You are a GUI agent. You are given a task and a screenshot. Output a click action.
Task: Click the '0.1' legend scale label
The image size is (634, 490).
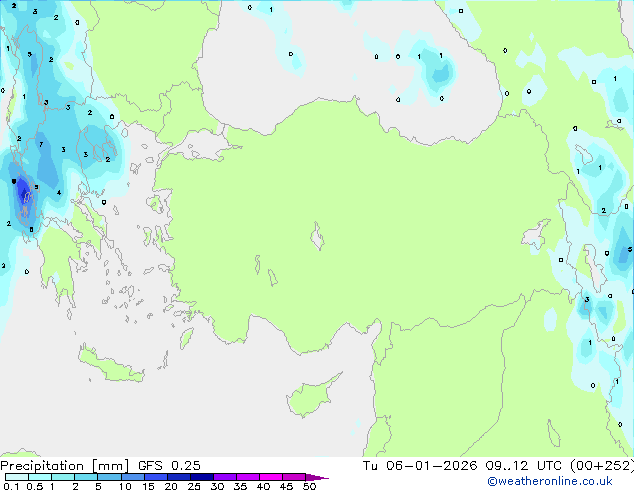coord(11,486)
